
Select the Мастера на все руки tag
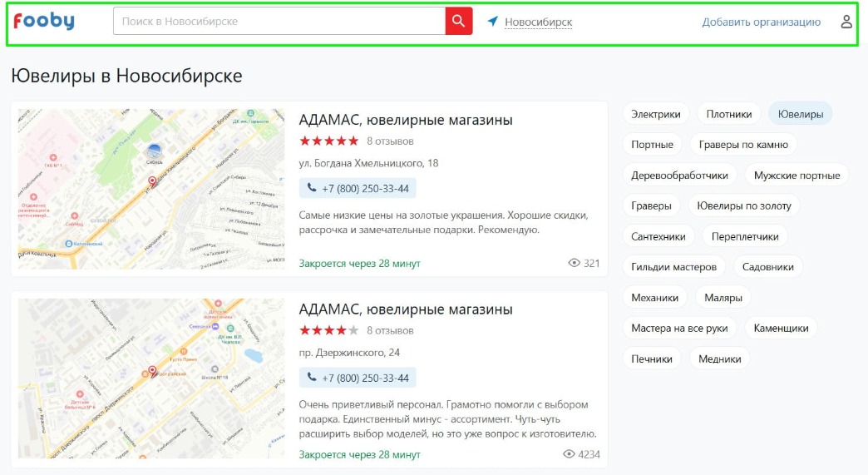pyautogui.click(x=679, y=329)
